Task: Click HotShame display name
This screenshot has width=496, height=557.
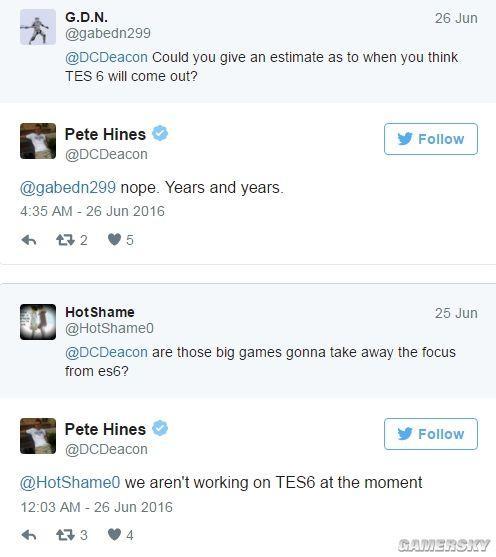Action: [100, 312]
